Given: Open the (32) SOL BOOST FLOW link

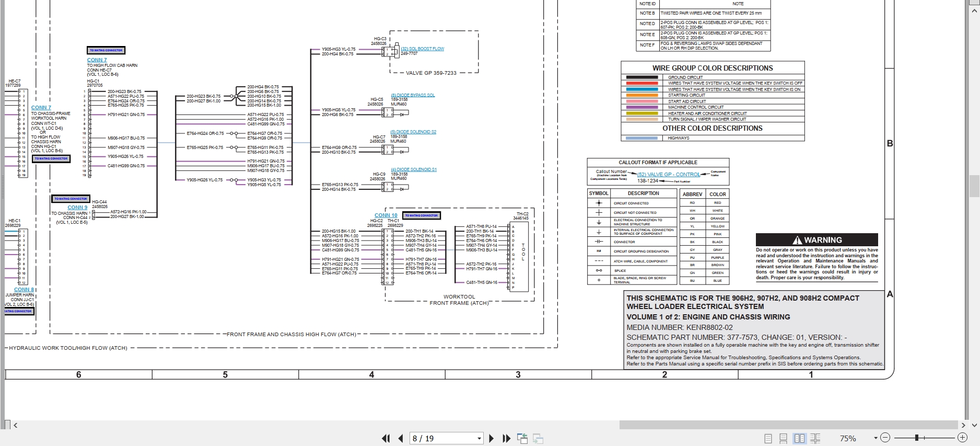Looking at the screenshot, I should coord(423,49).
